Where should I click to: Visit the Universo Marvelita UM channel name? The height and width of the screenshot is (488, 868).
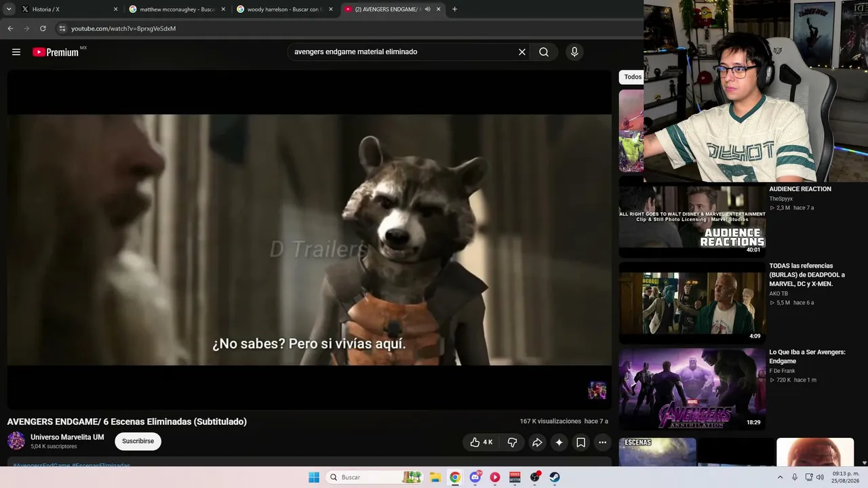[67, 437]
